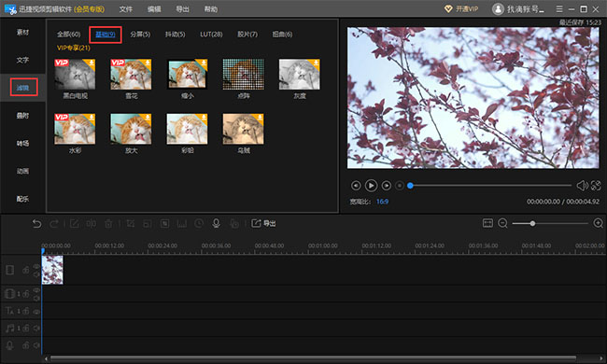Open the 叠附 overlay panel in sidebar

click(22, 116)
